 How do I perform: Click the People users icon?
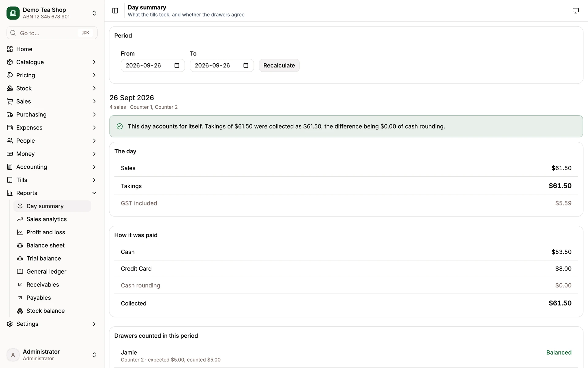(10, 141)
